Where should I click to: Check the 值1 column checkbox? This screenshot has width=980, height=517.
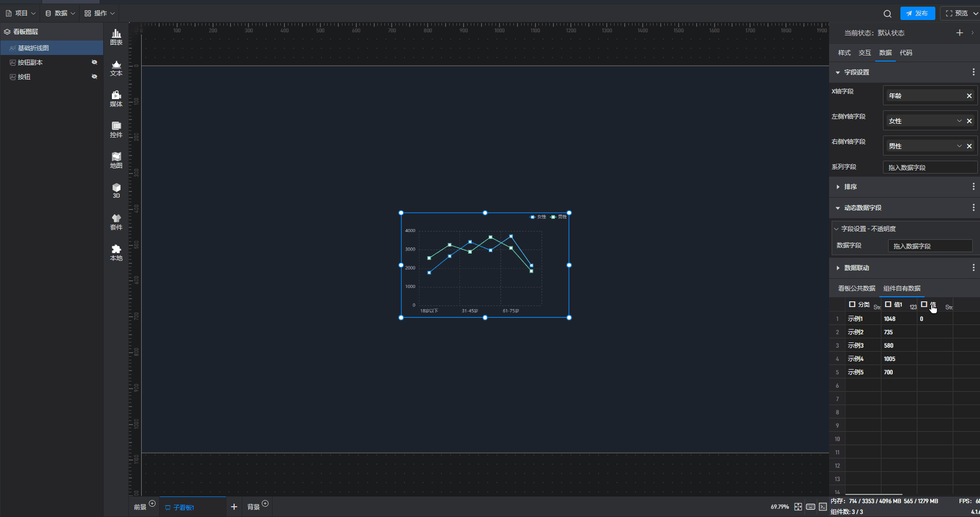tap(888, 304)
